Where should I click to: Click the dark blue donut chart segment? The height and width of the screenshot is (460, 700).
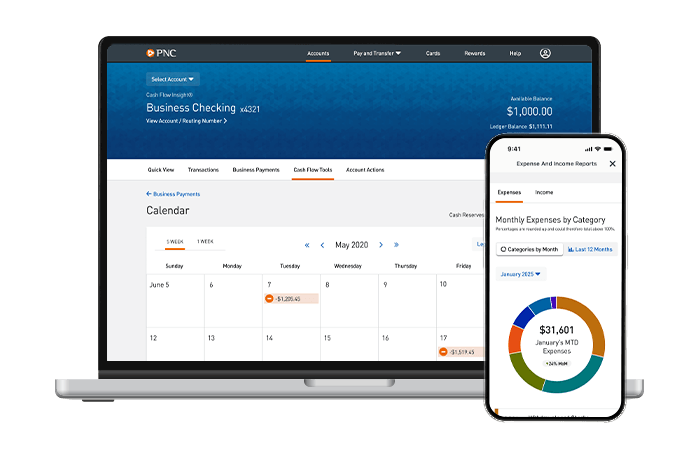click(x=524, y=318)
